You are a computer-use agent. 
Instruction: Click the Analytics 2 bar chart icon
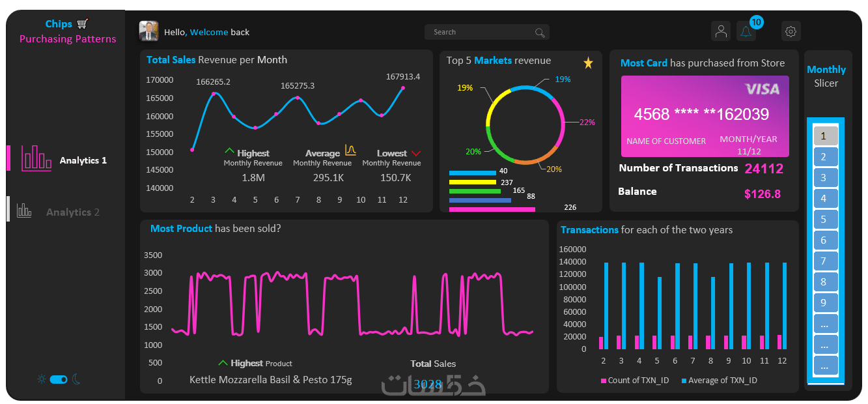click(24, 210)
